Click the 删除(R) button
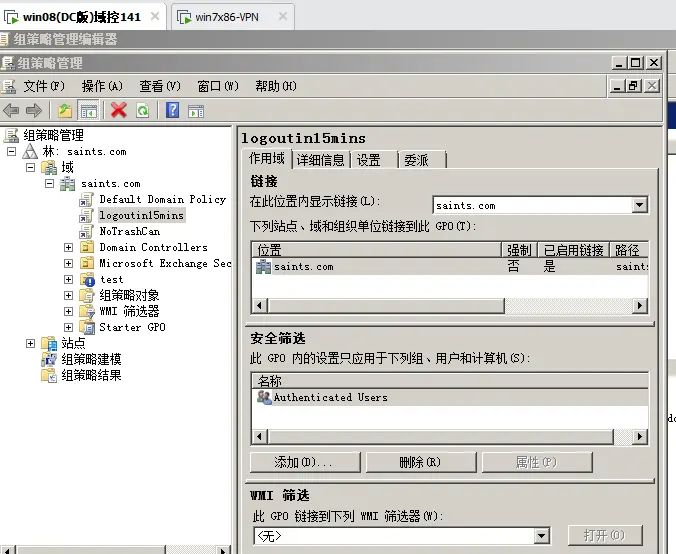Image resolution: width=676 pixels, height=554 pixels. point(421,462)
